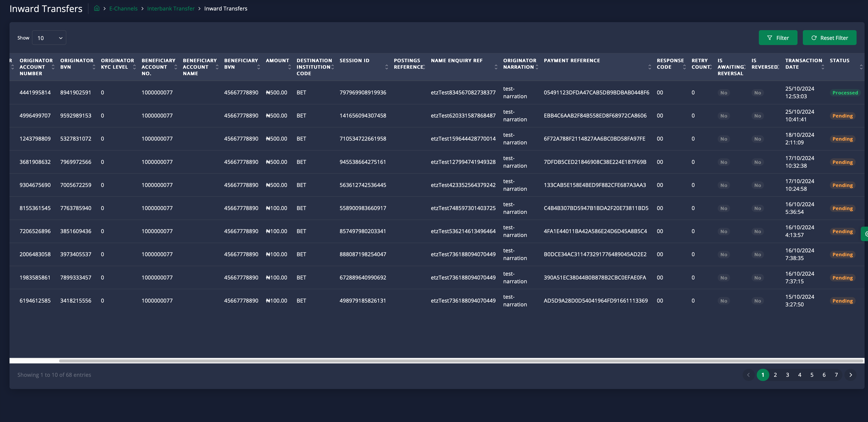Open Interbank Transfer breadcrumb link

(171, 8)
